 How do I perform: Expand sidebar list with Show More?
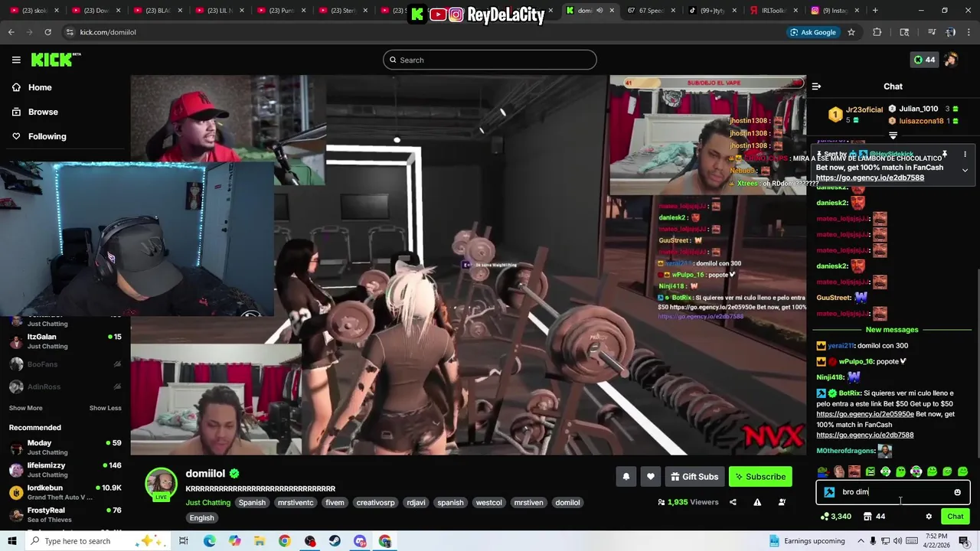click(26, 408)
